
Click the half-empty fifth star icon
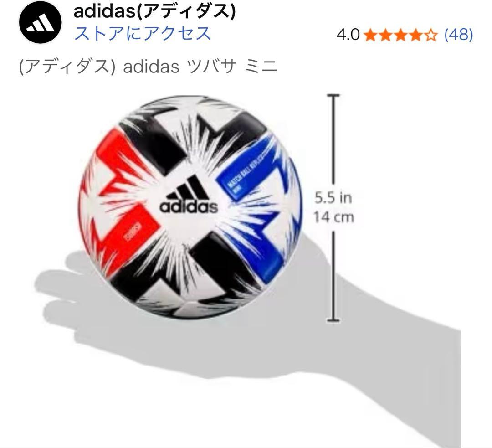click(431, 35)
